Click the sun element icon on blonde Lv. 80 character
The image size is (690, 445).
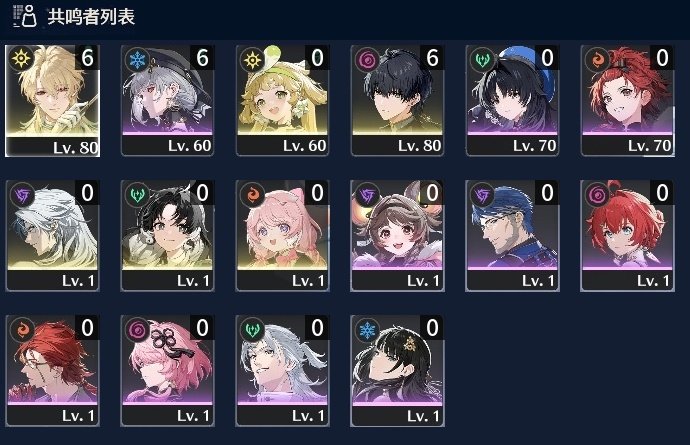click(x=21, y=59)
